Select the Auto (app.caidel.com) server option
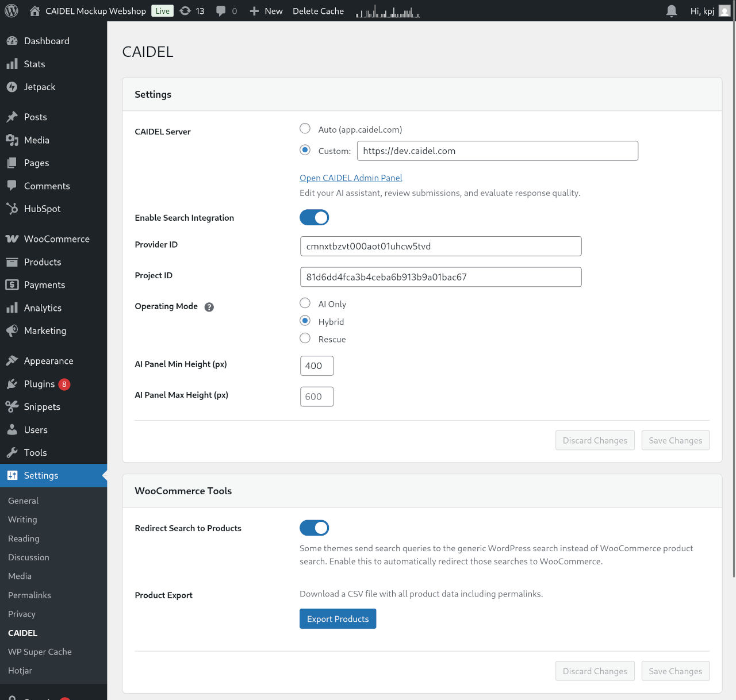The width and height of the screenshot is (736, 700). [x=305, y=128]
